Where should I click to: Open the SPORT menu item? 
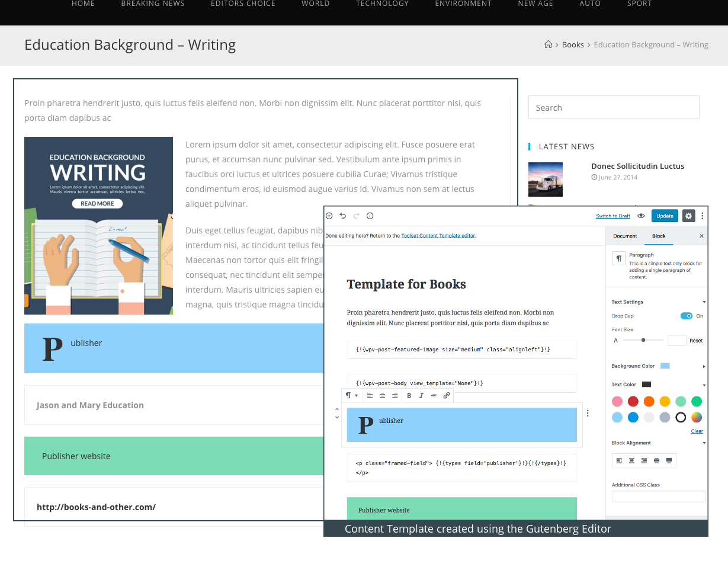click(640, 4)
